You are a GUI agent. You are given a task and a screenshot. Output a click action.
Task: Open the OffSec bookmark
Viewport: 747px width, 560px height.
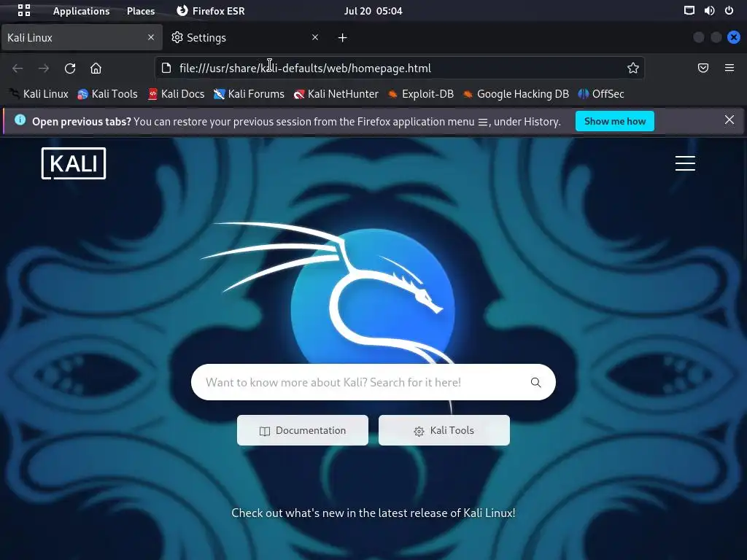pyautogui.click(x=601, y=94)
